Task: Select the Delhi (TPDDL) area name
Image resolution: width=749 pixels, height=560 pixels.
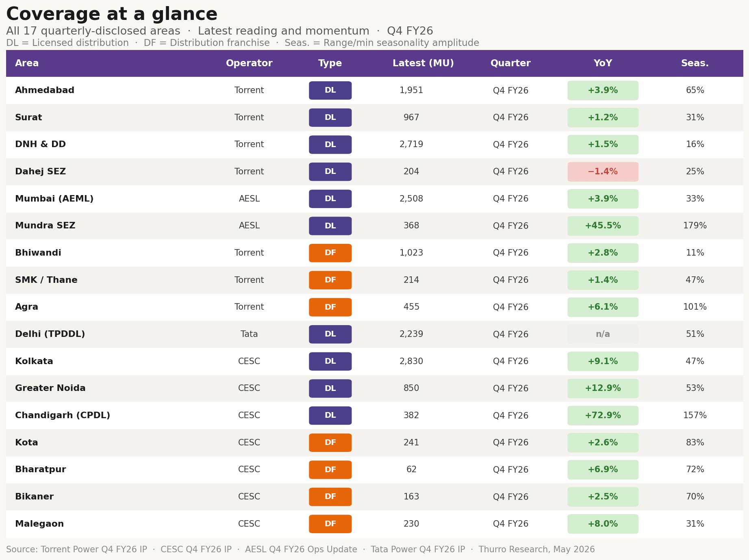Action: 50,334
